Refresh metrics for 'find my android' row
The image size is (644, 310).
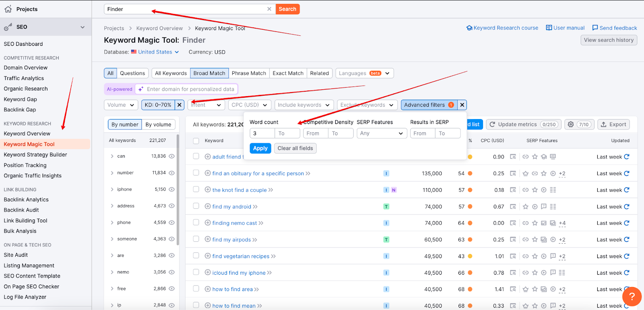[x=627, y=207]
